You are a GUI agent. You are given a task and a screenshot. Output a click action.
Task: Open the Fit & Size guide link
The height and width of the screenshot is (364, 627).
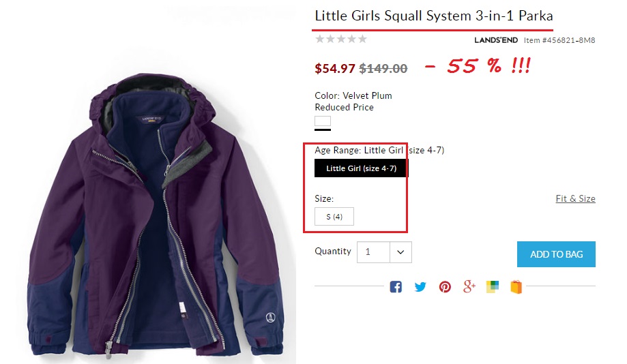coord(575,199)
